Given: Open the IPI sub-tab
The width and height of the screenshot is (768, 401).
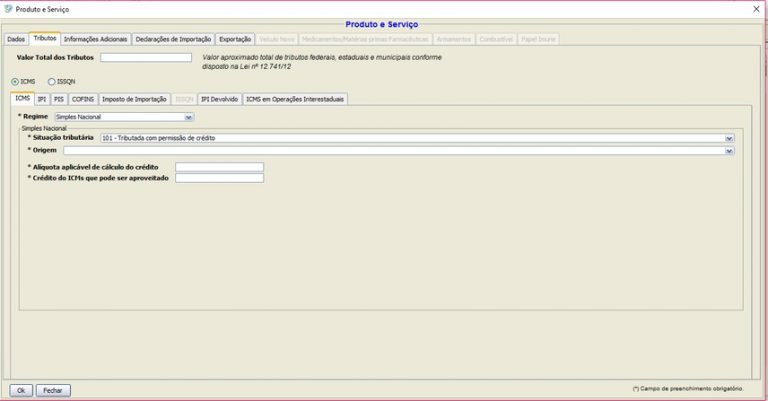Looking at the screenshot, I should (42, 99).
